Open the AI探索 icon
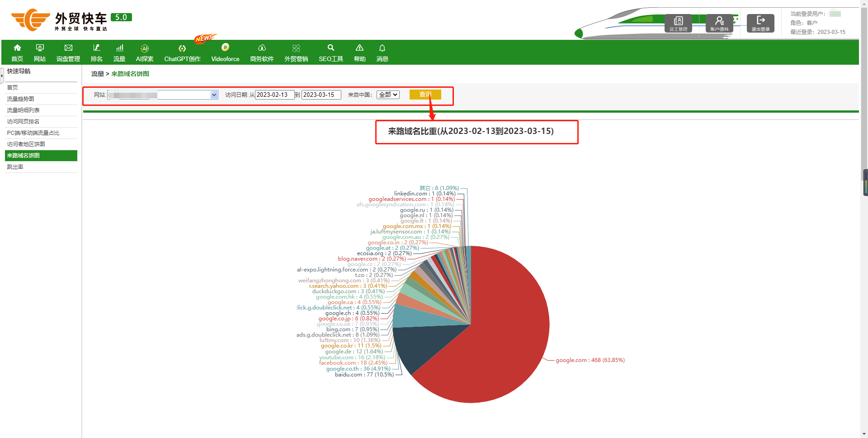The width and height of the screenshot is (868, 438). click(145, 48)
